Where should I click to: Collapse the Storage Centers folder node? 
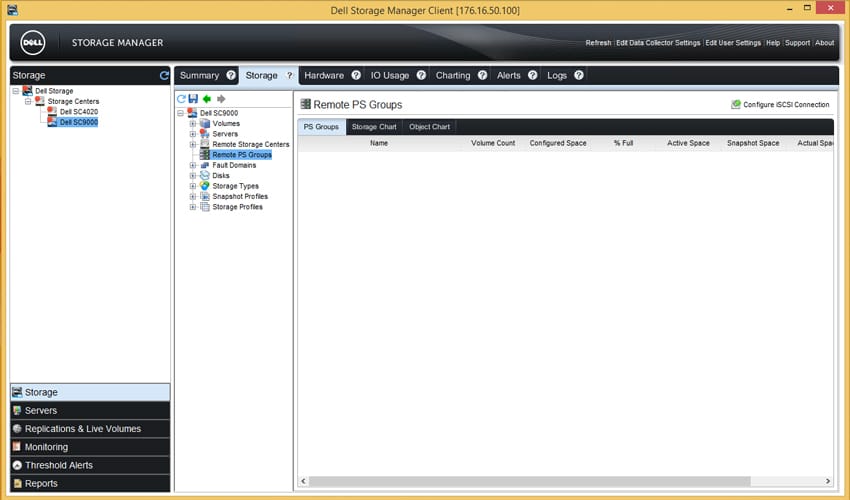[x=28, y=101]
